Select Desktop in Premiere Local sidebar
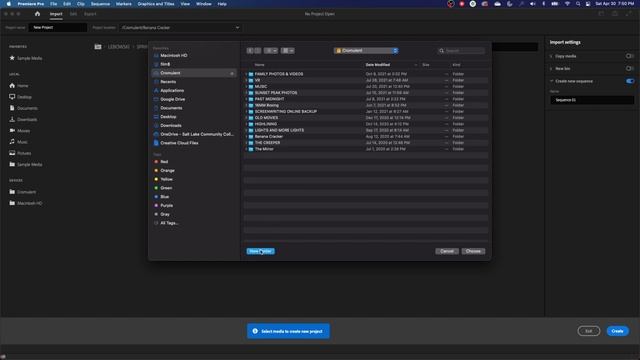Image resolution: width=640 pixels, height=360 pixels. tap(20, 97)
